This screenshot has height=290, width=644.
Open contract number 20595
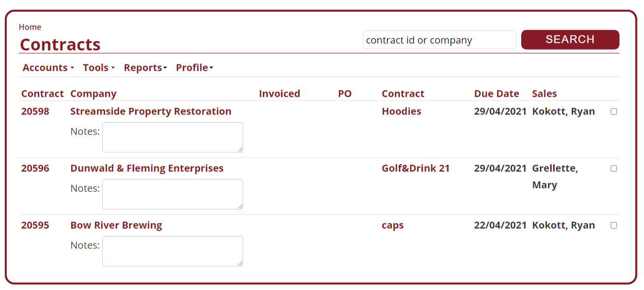tap(35, 225)
